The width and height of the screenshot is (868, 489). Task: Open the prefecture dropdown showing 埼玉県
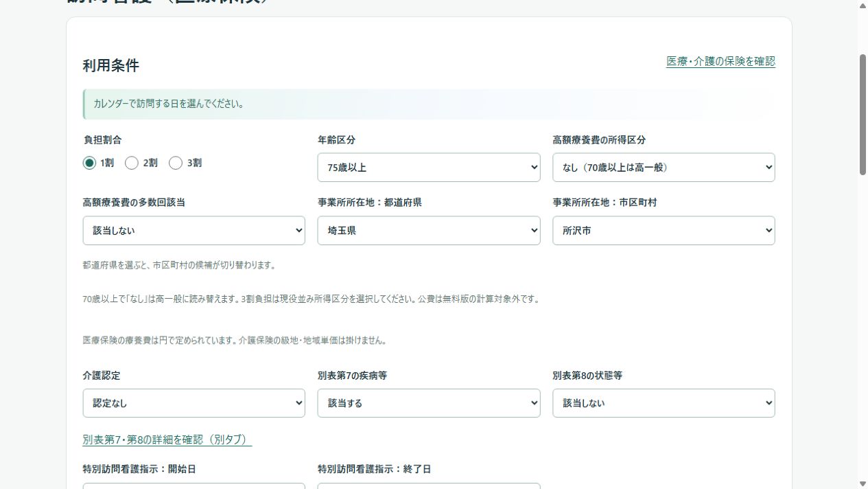pos(429,231)
